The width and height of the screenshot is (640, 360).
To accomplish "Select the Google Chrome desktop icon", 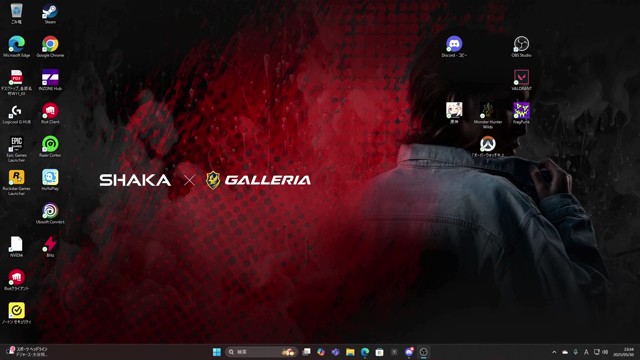I will (50, 47).
